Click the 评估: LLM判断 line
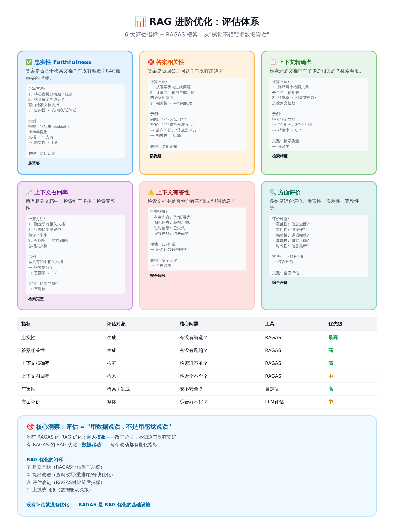The width and height of the screenshot is (394, 532). point(163,244)
